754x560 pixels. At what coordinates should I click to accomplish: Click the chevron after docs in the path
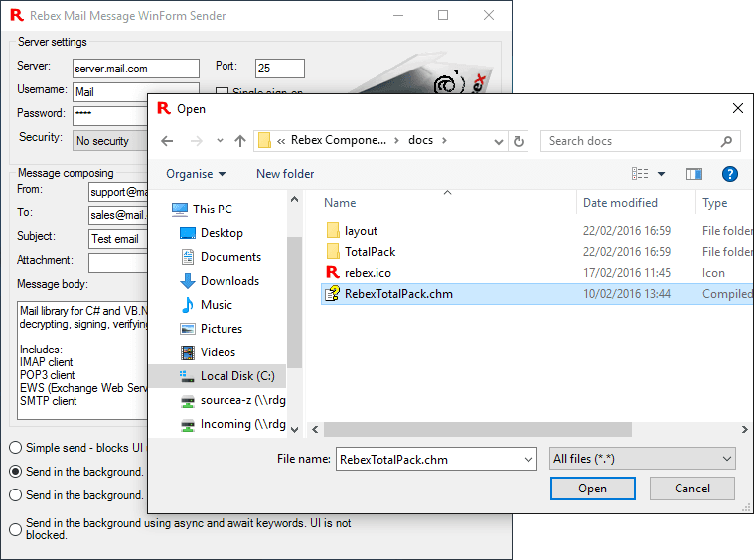tap(444, 140)
